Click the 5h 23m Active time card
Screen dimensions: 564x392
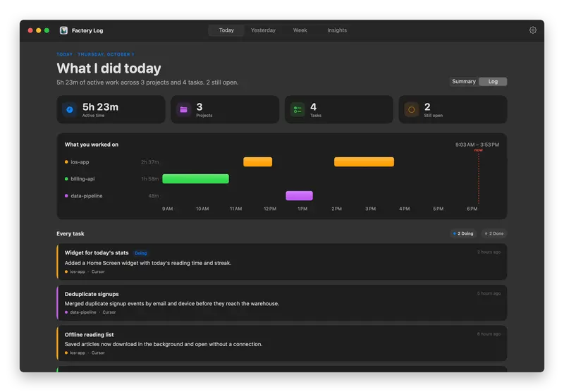(x=111, y=110)
